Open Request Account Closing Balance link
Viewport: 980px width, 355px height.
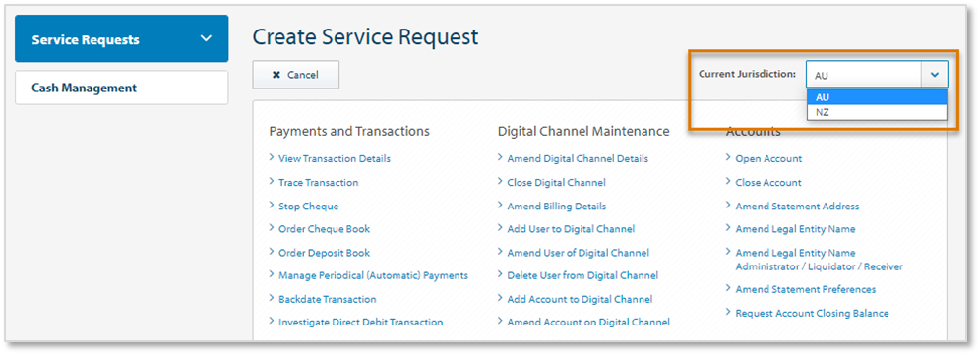(x=812, y=313)
